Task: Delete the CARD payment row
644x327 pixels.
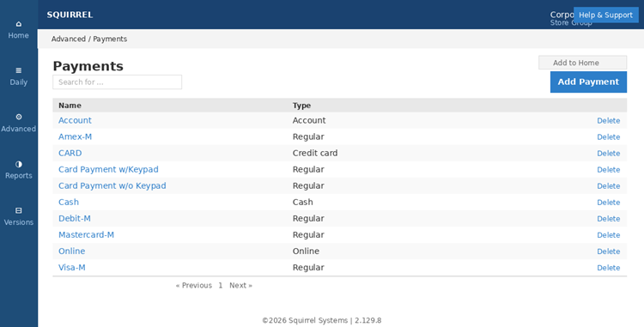Action: click(x=608, y=154)
